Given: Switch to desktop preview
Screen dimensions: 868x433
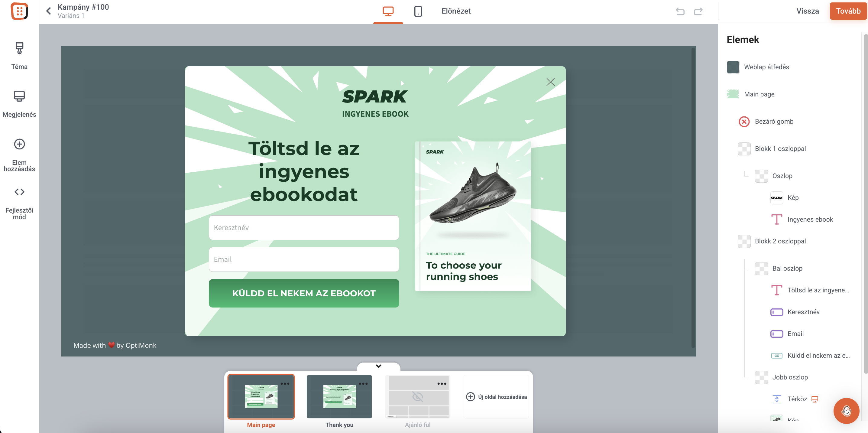Looking at the screenshot, I should [388, 11].
